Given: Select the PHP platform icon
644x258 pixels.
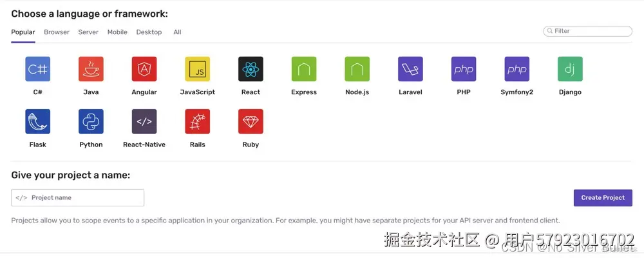Looking at the screenshot, I should (x=464, y=69).
